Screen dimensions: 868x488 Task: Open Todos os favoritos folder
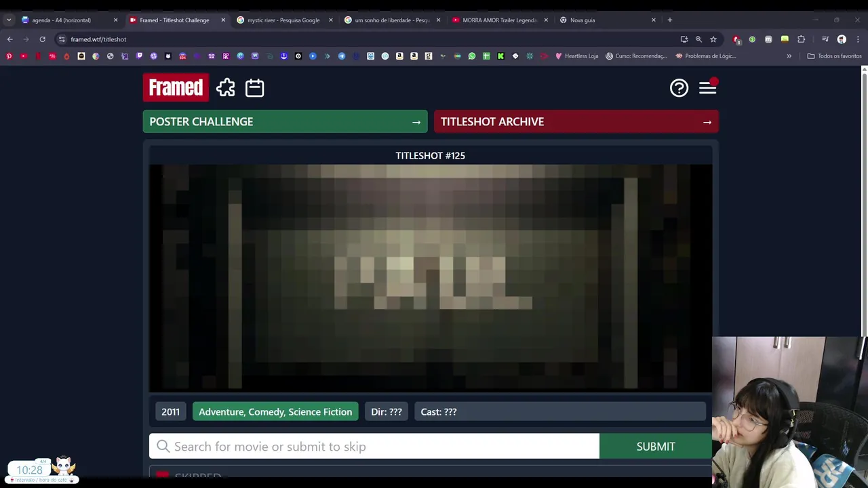[834, 56]
